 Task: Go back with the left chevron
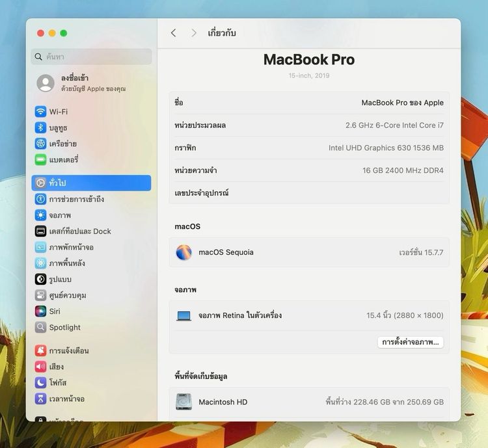point(174,33)
